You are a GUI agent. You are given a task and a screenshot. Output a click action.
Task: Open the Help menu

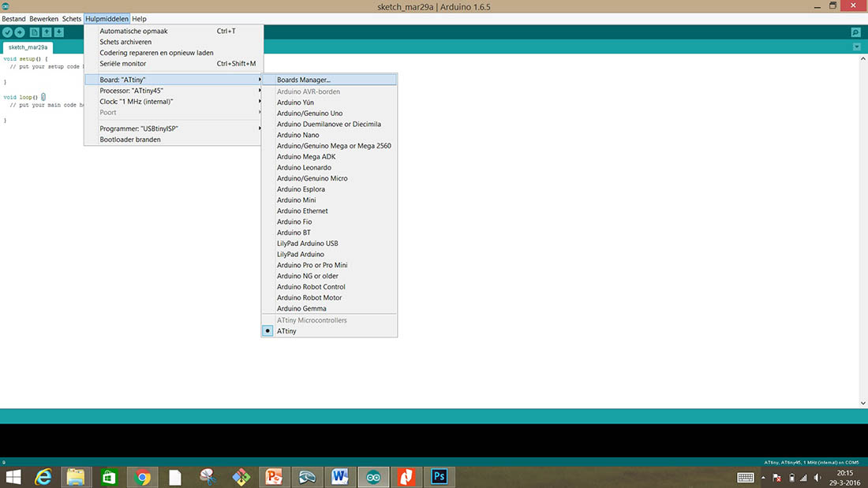(x=139, y=19)
